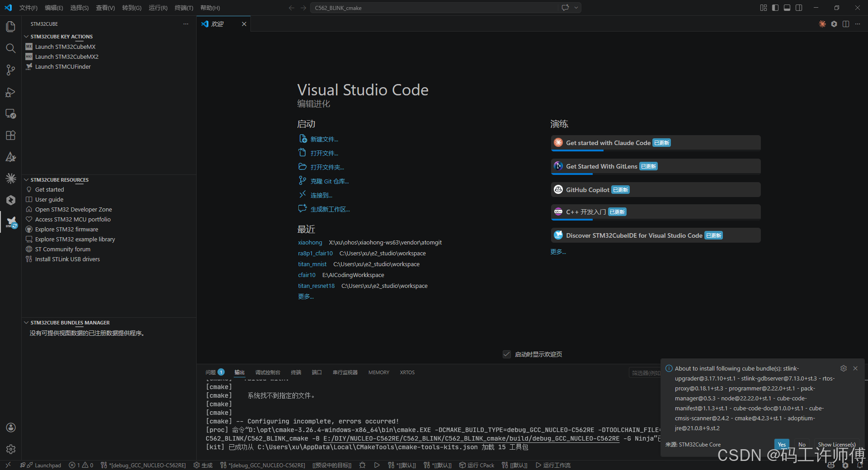Open the 文件(F) menu
Image resolution: width=868 pixels, height=470 pixels.
pos(28,8)
